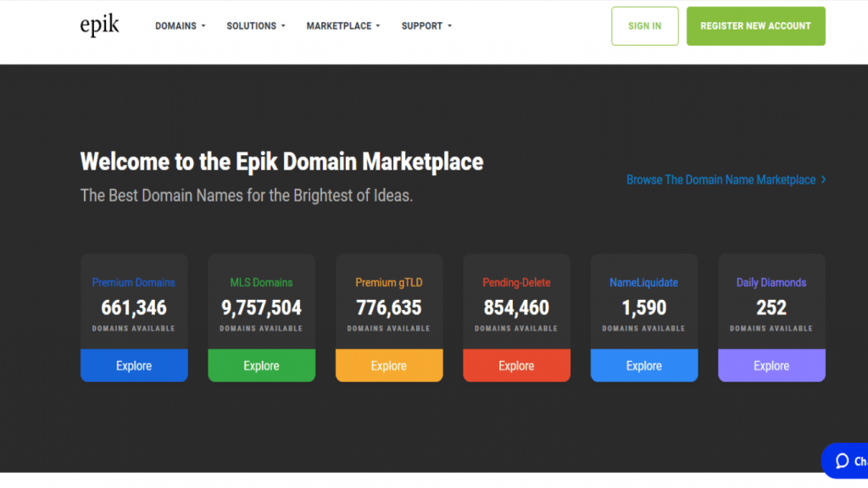Click the 252 domains count
The height and width of the screenshot is (488, 868).
(x=771, y=308)
